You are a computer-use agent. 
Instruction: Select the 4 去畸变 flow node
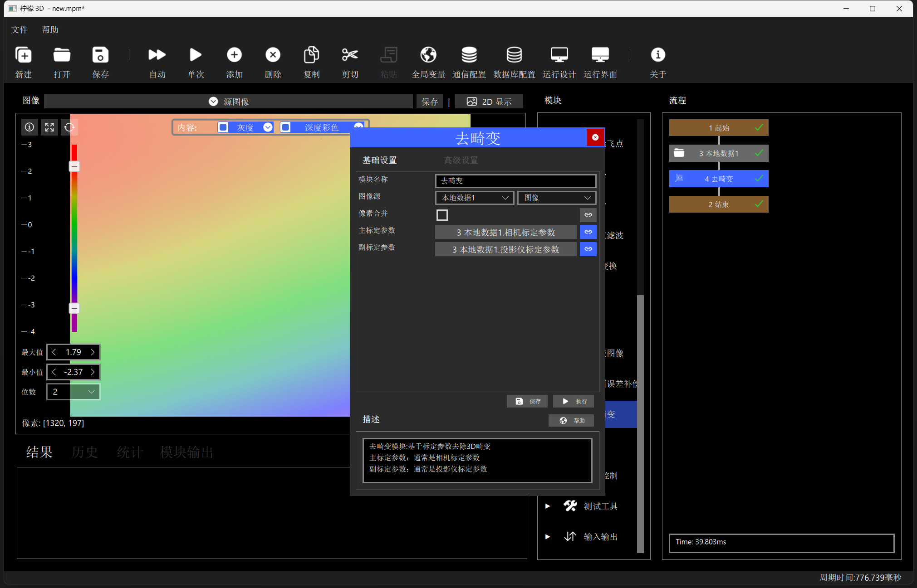pos(719,179)
